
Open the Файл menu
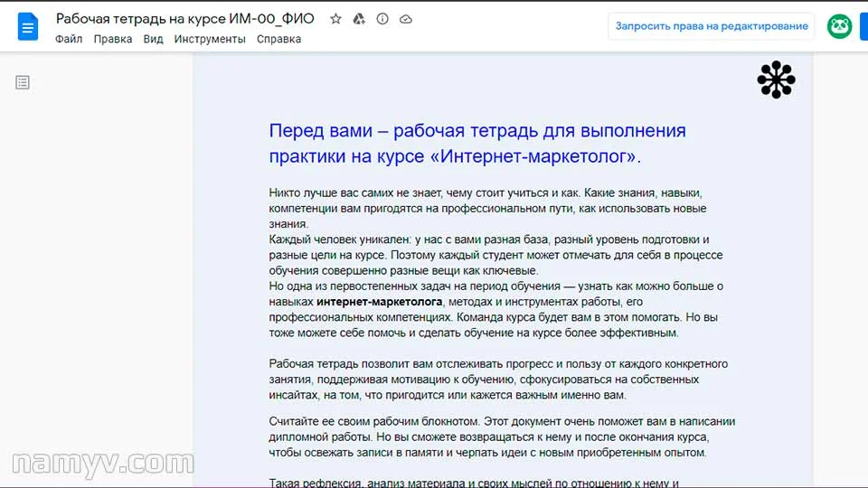pos(69,39)
